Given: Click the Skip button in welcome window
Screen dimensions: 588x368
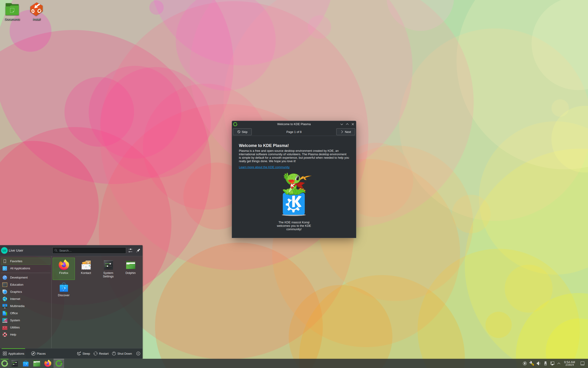Looking at the screenshot, I should coord(242,132).
